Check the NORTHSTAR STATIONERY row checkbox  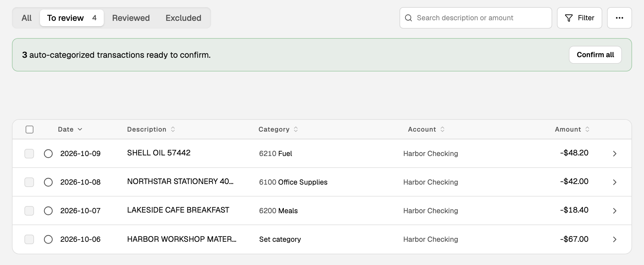[x=29, y=182]
